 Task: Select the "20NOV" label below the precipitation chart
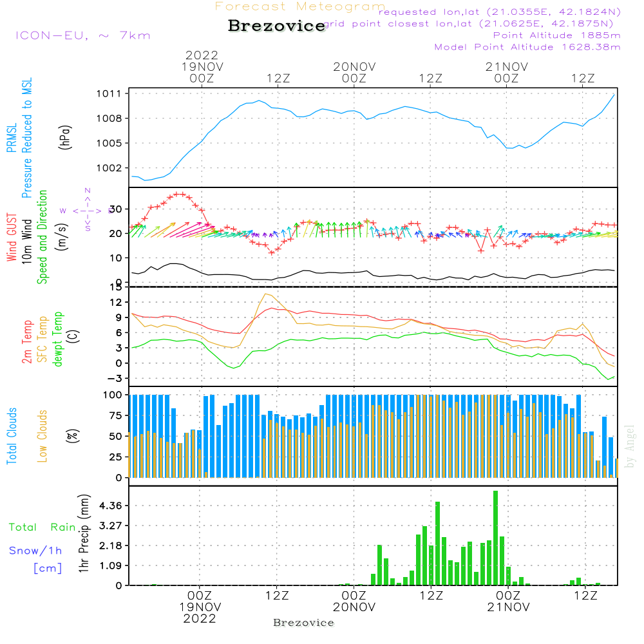(x=354, y=607)
